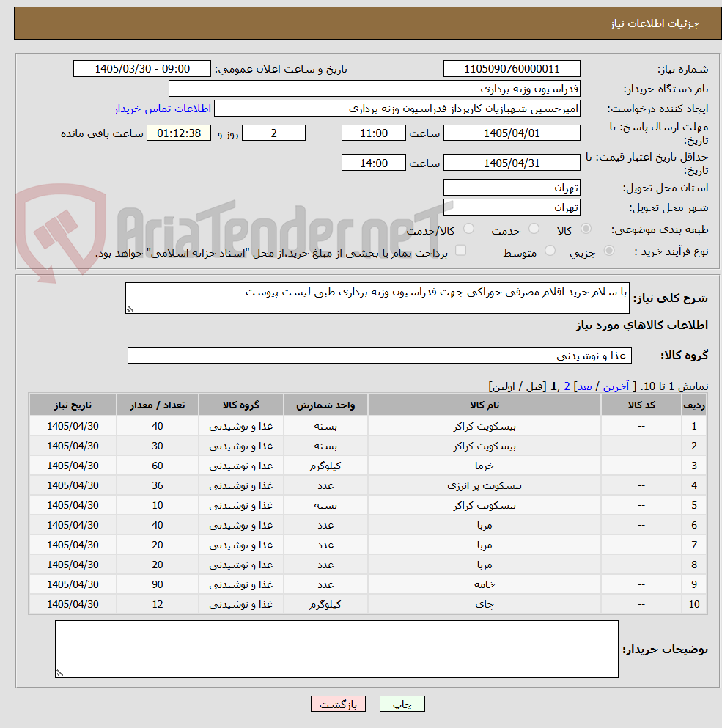The height and width of the screenshot is (728, 722).
Task: Click the واحد شمارش column header
Action: pyautogui.click(x=325, y=405)
